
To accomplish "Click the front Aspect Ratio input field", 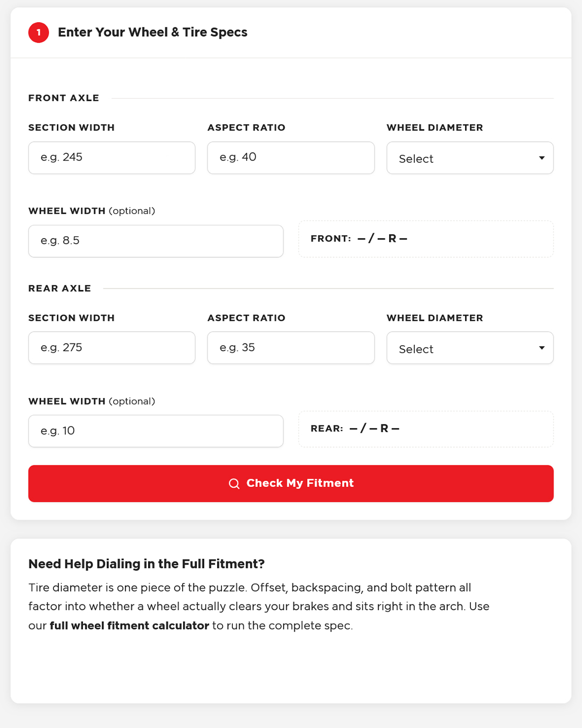I will 290,157.
